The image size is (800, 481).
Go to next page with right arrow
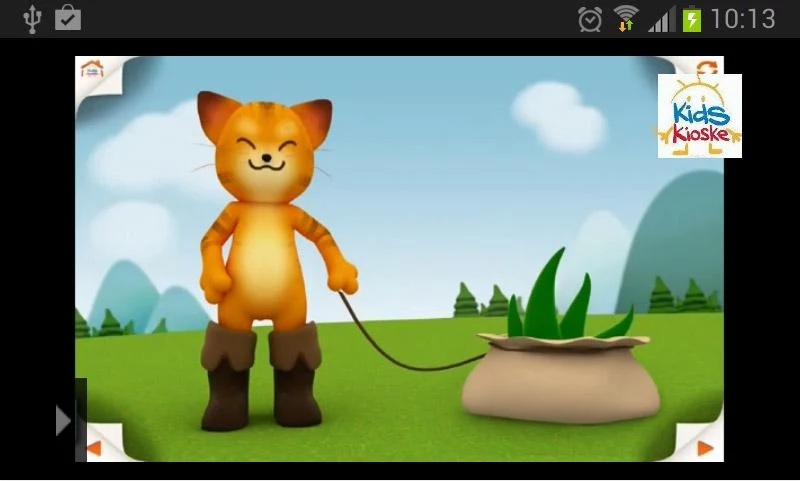(705, 448)
